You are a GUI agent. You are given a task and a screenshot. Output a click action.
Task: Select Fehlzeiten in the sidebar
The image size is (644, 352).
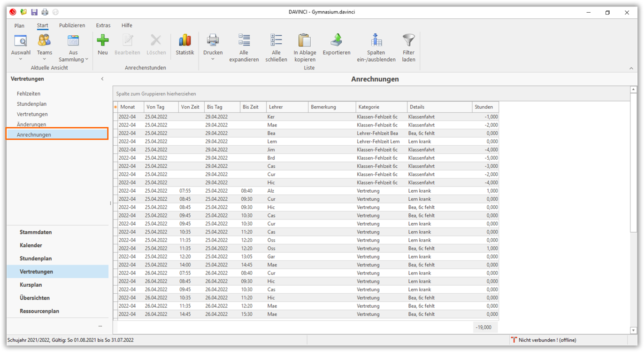[x=29, y=94]
